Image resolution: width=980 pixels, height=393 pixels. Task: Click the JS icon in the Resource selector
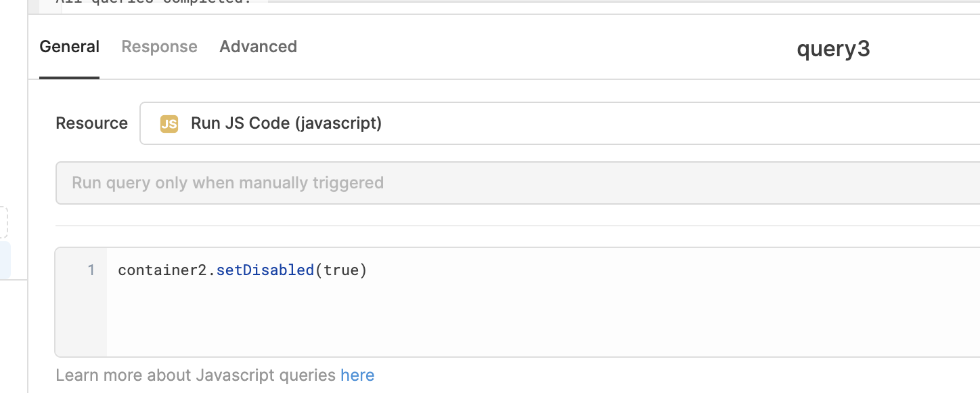click(169, 124)
